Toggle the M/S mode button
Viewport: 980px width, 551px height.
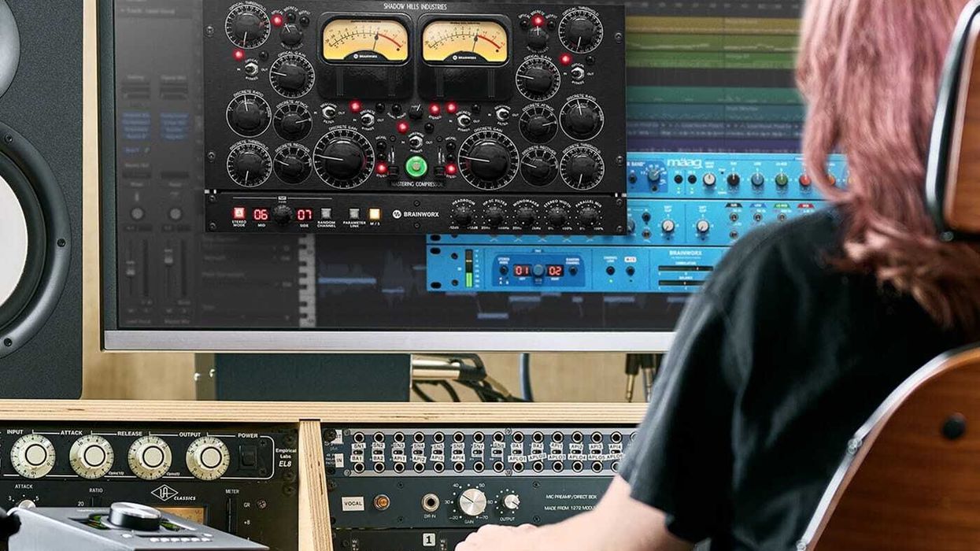pos(373,213)
